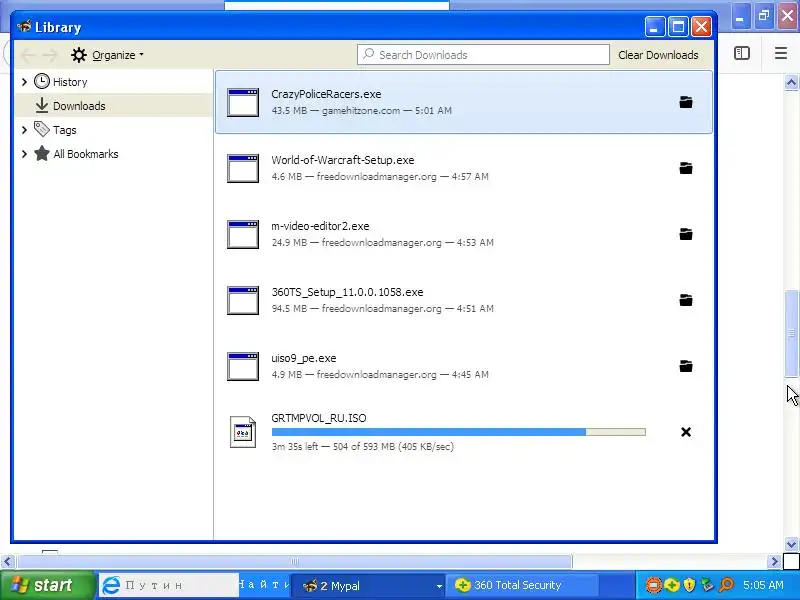Click Clear Downloads button
The image size is (800, 600).
(658, 55)
